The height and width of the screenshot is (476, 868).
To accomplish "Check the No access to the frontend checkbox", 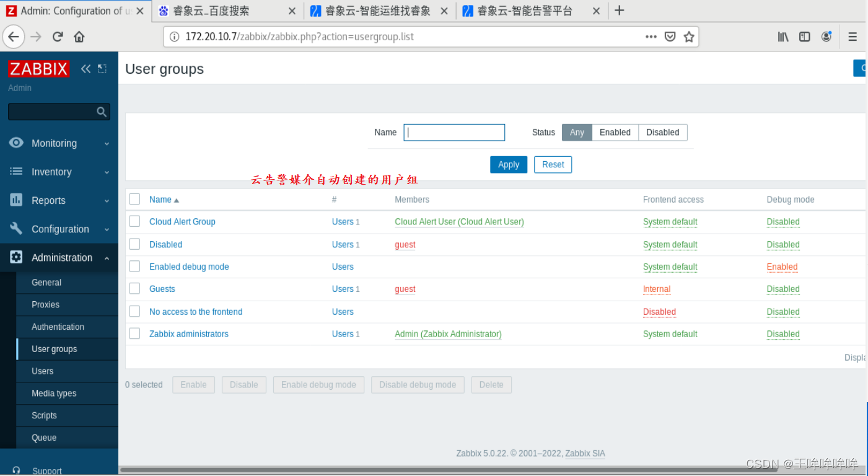I will click(x=134, y=311).
